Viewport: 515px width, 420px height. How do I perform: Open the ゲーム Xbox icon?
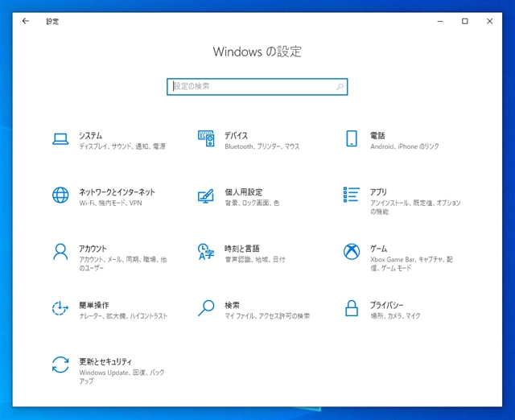(x=352, y=252)
